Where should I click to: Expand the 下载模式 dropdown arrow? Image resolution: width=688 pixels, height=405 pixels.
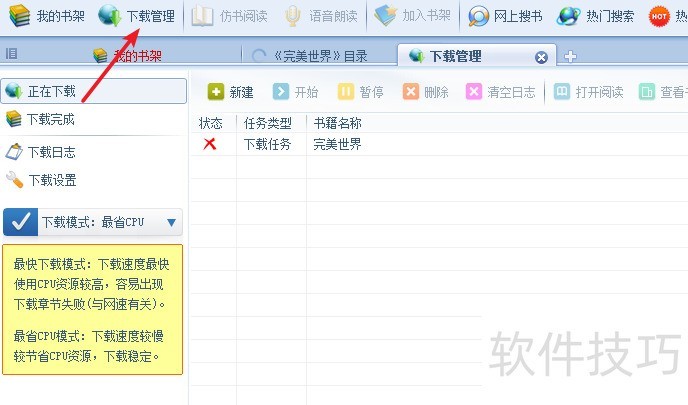[x=172, y=222]
